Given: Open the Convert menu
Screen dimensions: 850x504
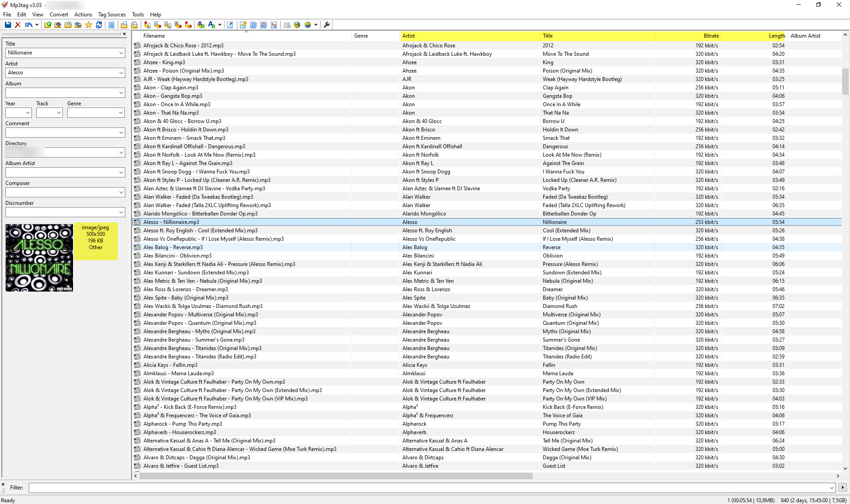Looking at the screenshot, I should point(59,15).
